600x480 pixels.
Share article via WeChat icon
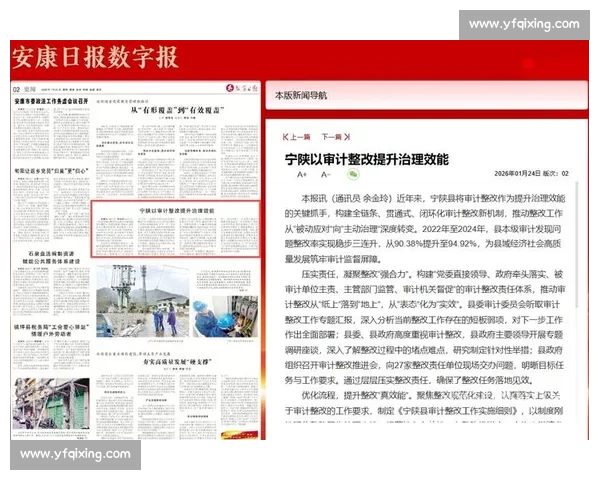[353, 174]
